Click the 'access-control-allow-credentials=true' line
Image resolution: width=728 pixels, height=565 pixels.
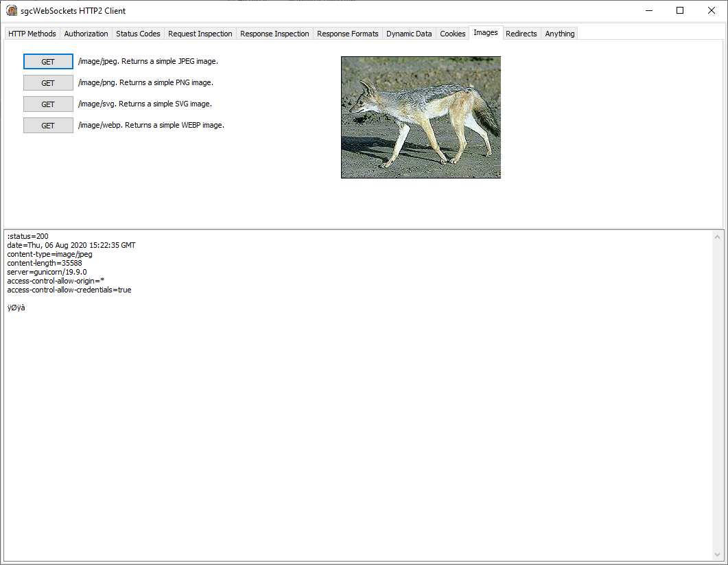69,290
